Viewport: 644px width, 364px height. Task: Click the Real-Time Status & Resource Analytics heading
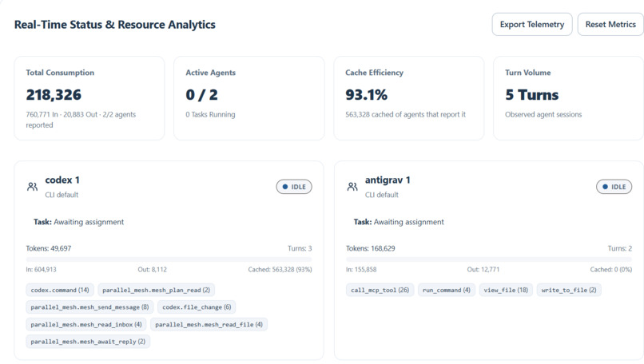click(114, 25)
